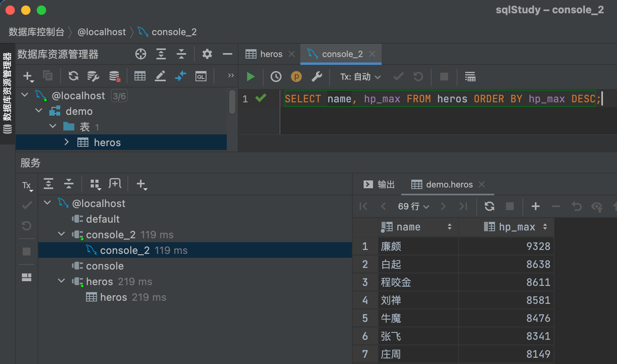The image size is (617, 364).
Task: Open QL query console icon
Action: coord(201,76)
